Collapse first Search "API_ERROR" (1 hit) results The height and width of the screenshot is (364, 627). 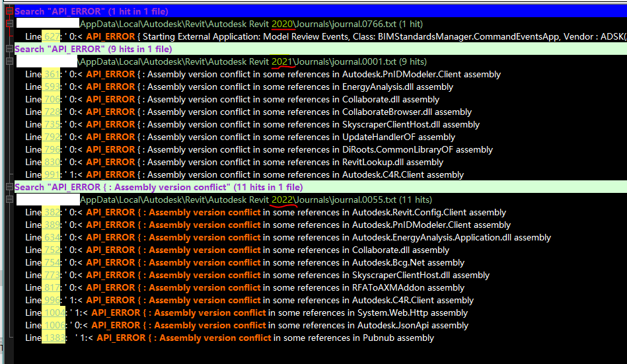tap(10, 11)
